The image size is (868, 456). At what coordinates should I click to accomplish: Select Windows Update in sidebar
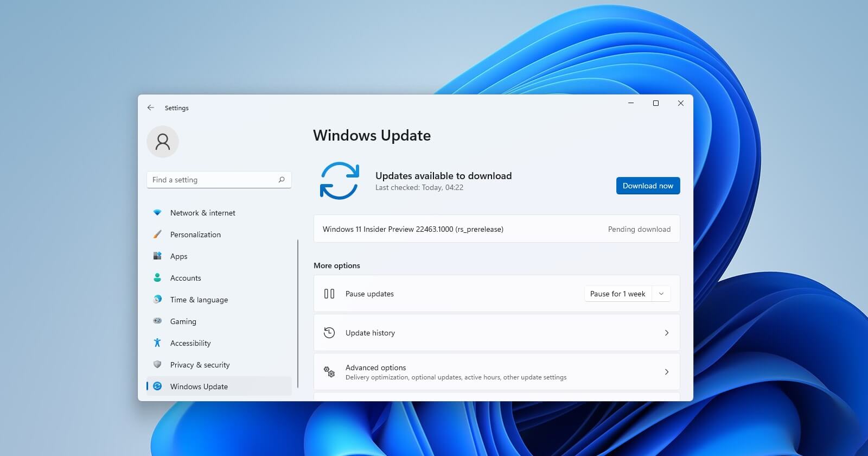(x=219, y=387)
